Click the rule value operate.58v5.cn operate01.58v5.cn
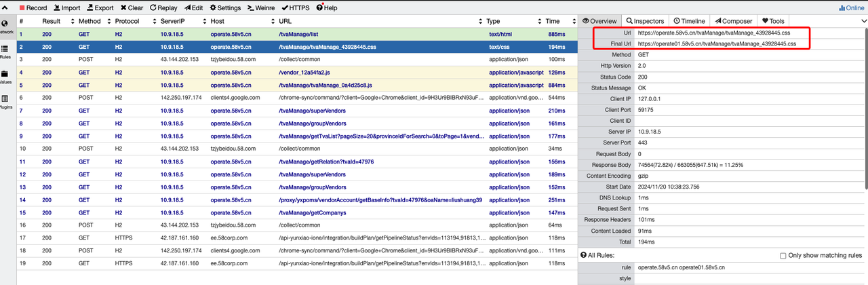The height and width of the screenshot is (285, 868). point(682,268)
